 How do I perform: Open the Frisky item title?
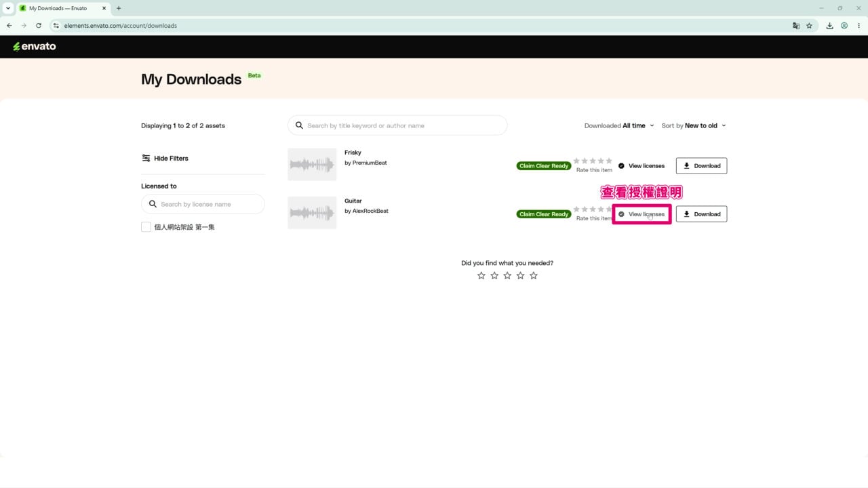click(x=353, y=152)
